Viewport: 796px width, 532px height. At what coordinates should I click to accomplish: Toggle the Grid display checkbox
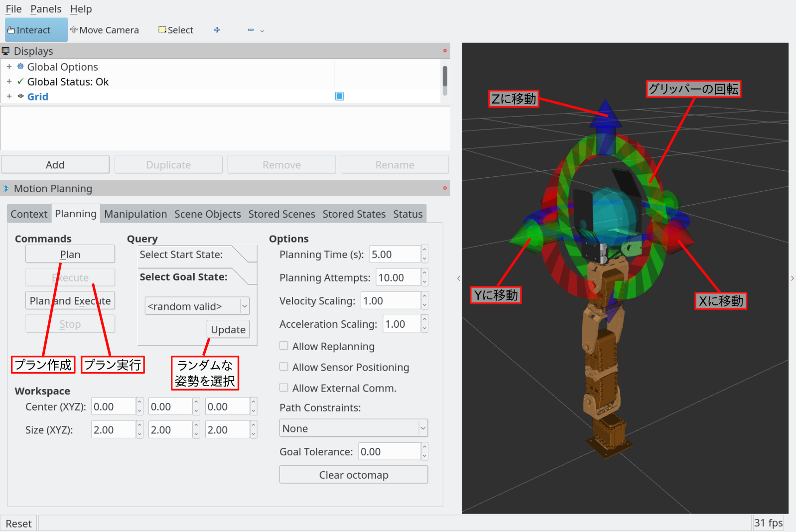[x=340, y=96]
